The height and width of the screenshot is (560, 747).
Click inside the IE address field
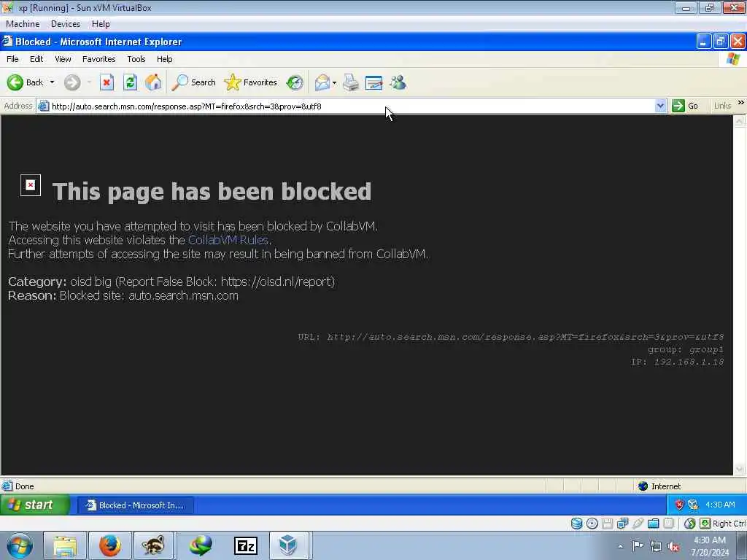(352, 106)
